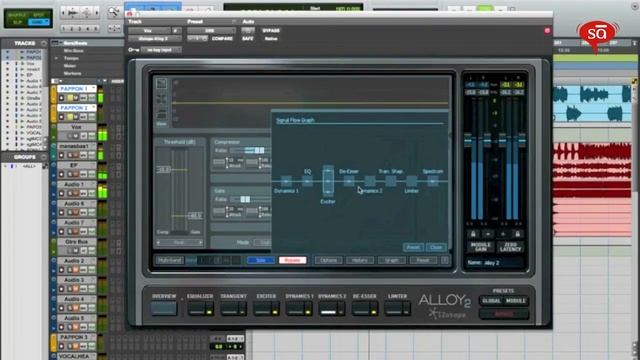Click the History button

click(x=360, y=260)
